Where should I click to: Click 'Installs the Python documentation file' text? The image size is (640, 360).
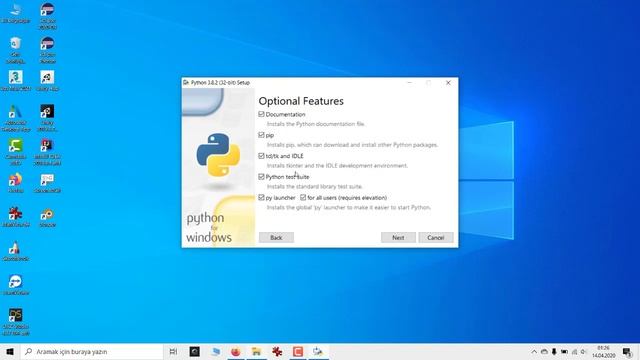tap(316, 124)
